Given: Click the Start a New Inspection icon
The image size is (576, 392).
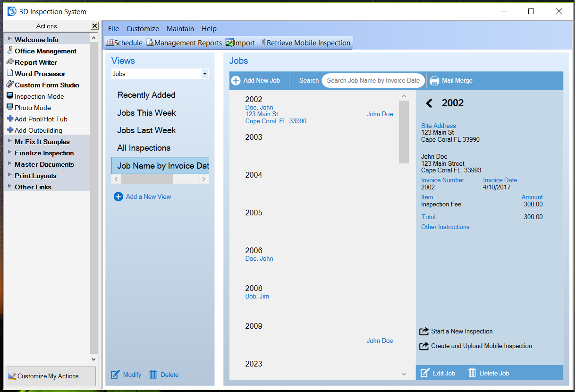Looking at the screenshot, I should [x=424, y=332].
